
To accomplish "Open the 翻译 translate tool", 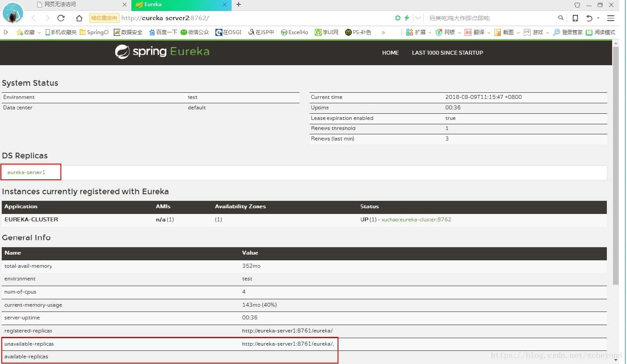I will point(475,32).
